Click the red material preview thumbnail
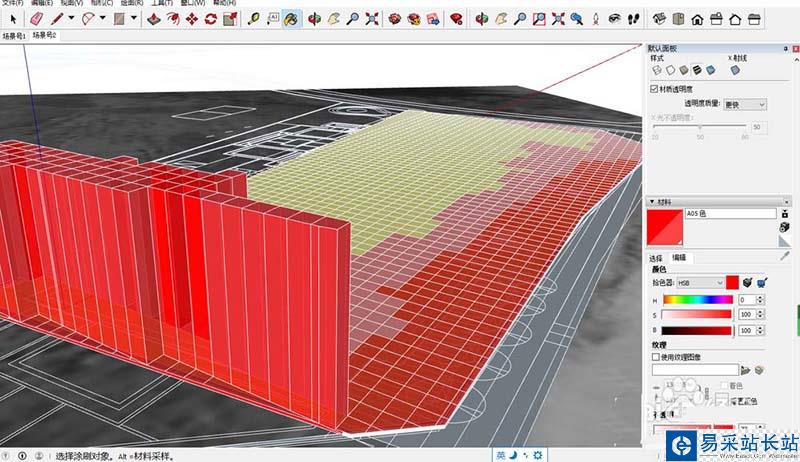The height and width of the screenshot is (462, 800). click(665, 227)
